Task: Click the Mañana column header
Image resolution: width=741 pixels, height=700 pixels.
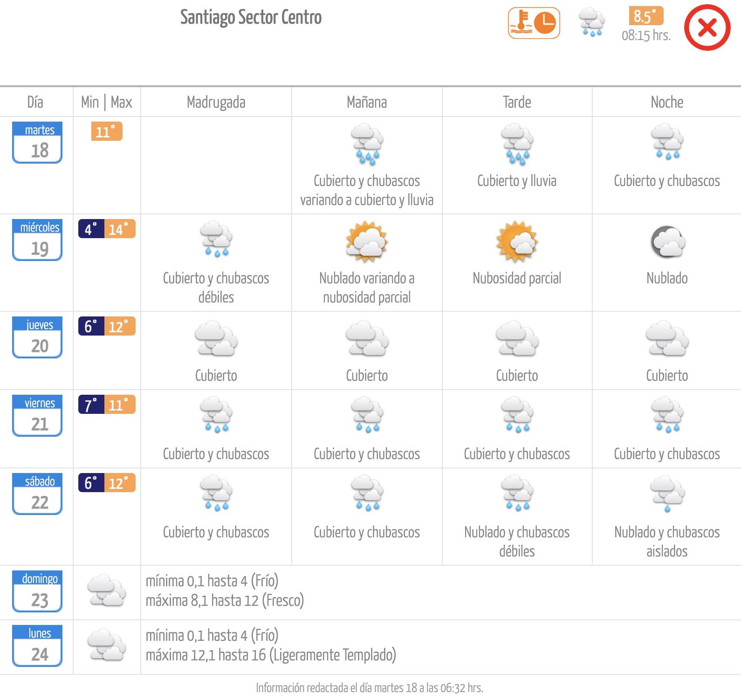Action: (367, 102)
